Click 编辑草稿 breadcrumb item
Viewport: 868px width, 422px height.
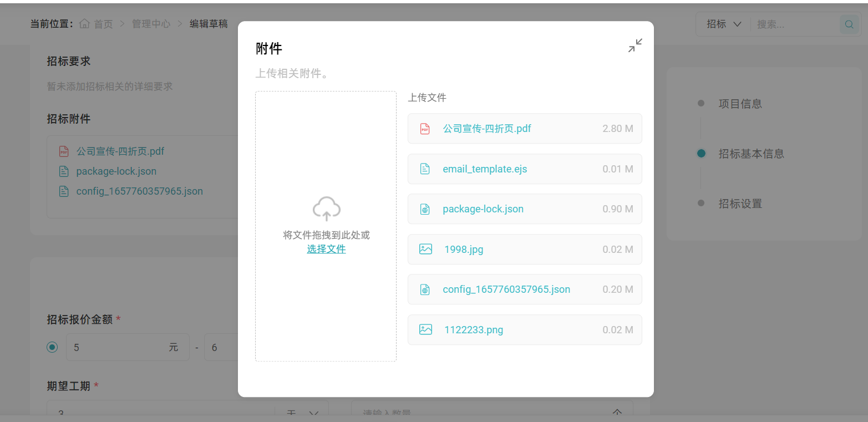tap(209, 24)
